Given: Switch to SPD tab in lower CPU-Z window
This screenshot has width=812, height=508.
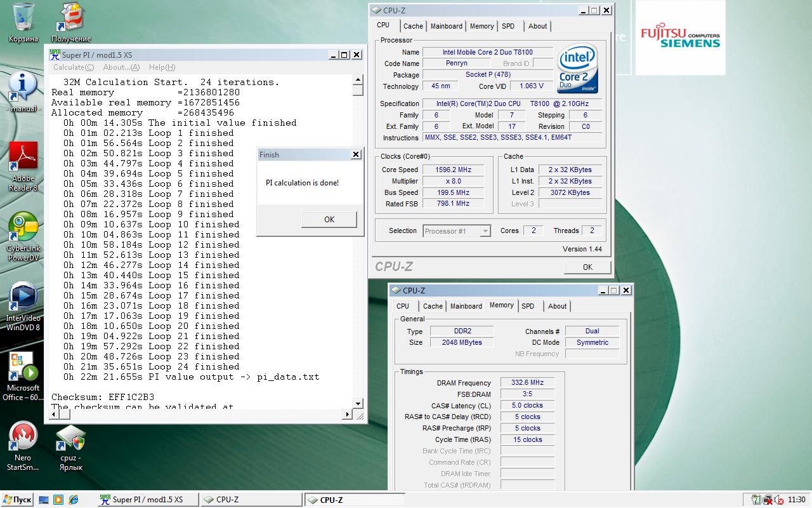Looking at the screenshot, I should coord(528,306).
